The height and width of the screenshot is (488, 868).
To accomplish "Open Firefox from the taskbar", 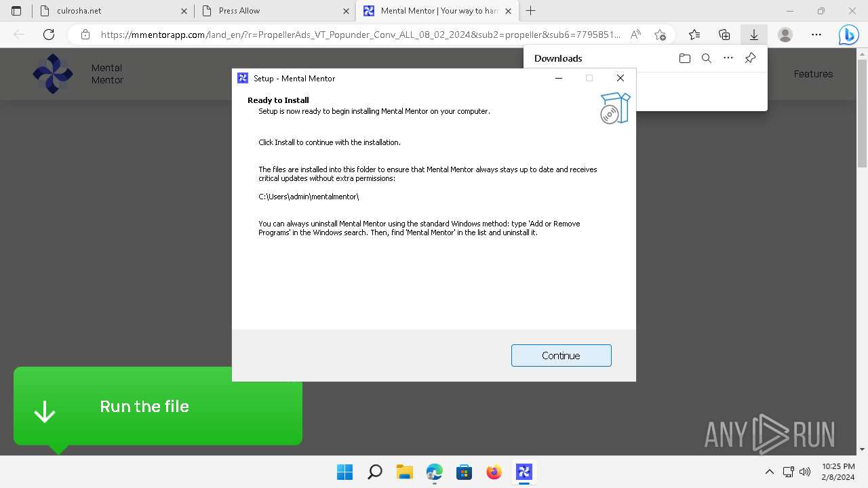I will coord(494,472).
